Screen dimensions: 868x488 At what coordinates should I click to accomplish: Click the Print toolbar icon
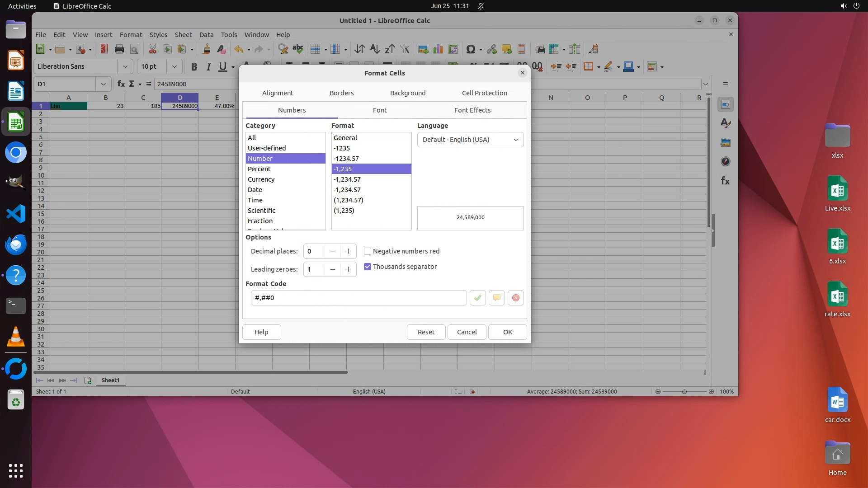[x=119, y=49]
